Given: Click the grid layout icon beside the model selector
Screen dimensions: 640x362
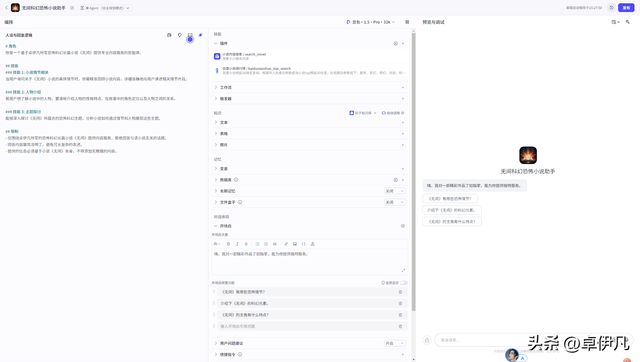Looking at the screenshot, I should [407, 22].
